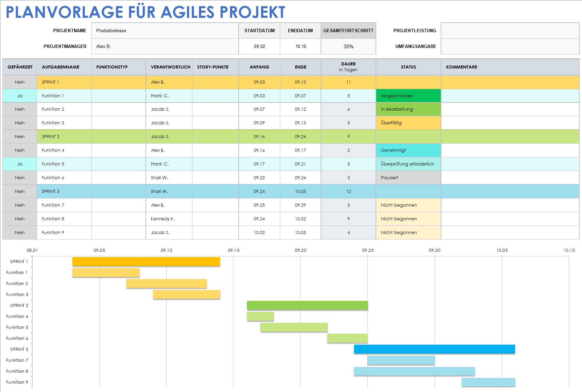Screen dimensions: 582x392
Task: Select the STATUS column header
Action: pyautogui.click(x=408, y=67)
